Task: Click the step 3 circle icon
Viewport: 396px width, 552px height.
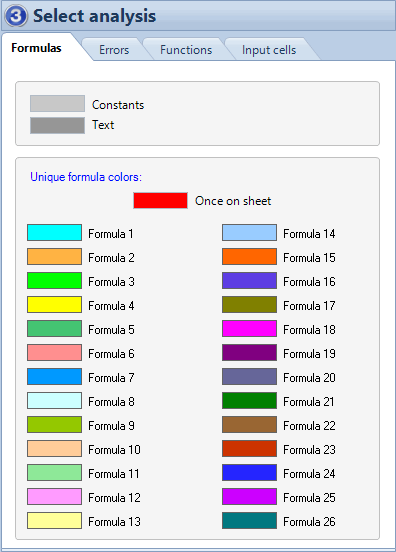Action: (16, 16)
